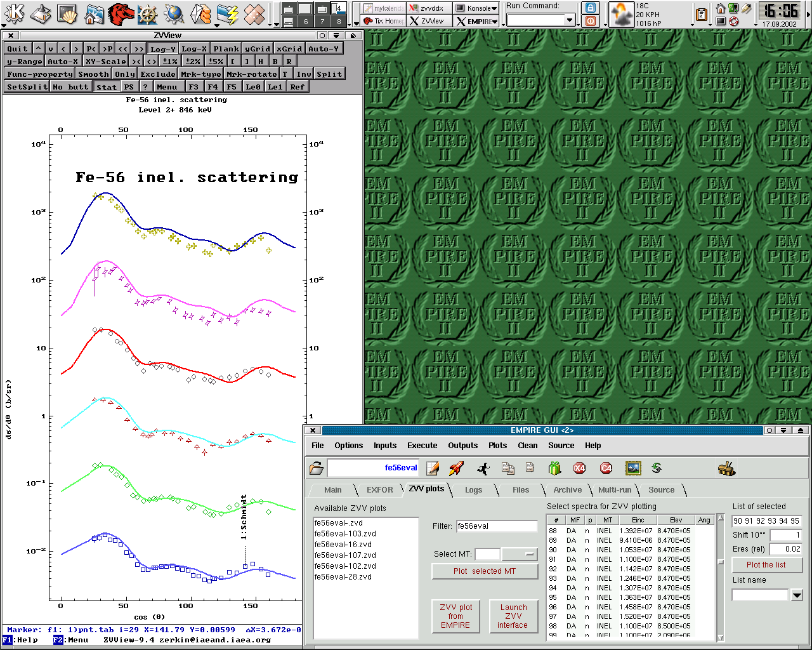Select fe56eval-28.zvd in the plot list
Viewport: 812px width, 650px height.
coord(343,577)
